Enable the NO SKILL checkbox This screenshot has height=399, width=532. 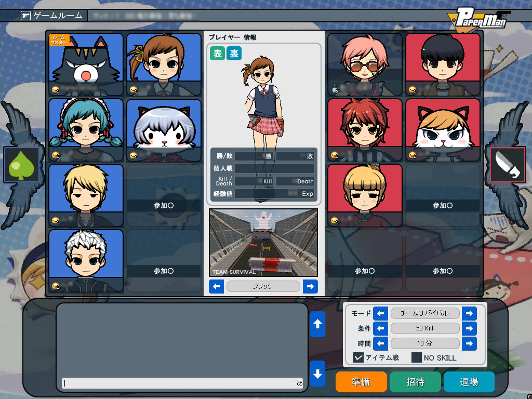pyautogui.click(x=417, y=357)
